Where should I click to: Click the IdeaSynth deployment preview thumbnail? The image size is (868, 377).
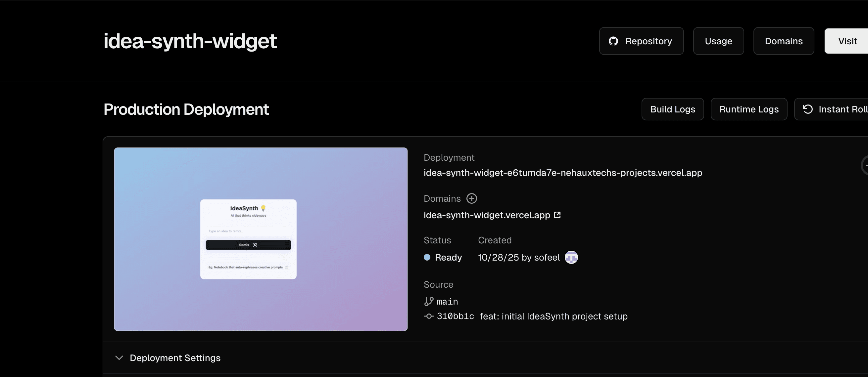tap(261, 239)
